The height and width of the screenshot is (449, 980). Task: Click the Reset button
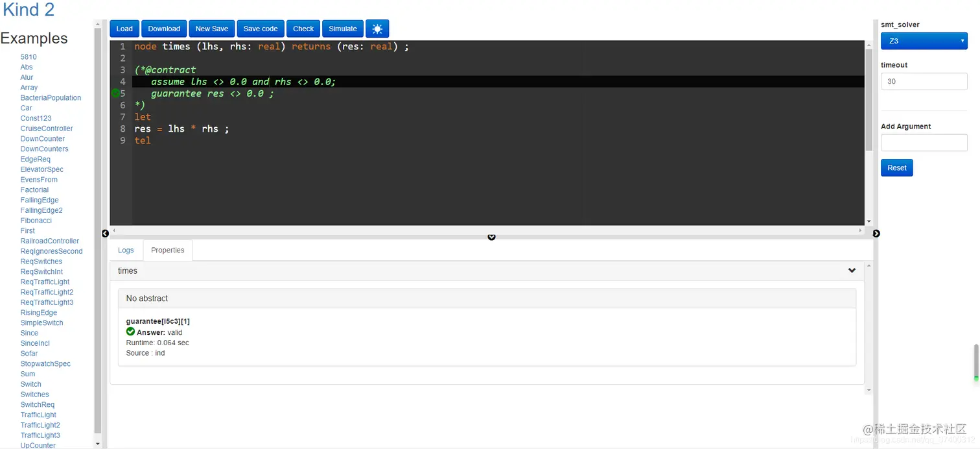897,168
